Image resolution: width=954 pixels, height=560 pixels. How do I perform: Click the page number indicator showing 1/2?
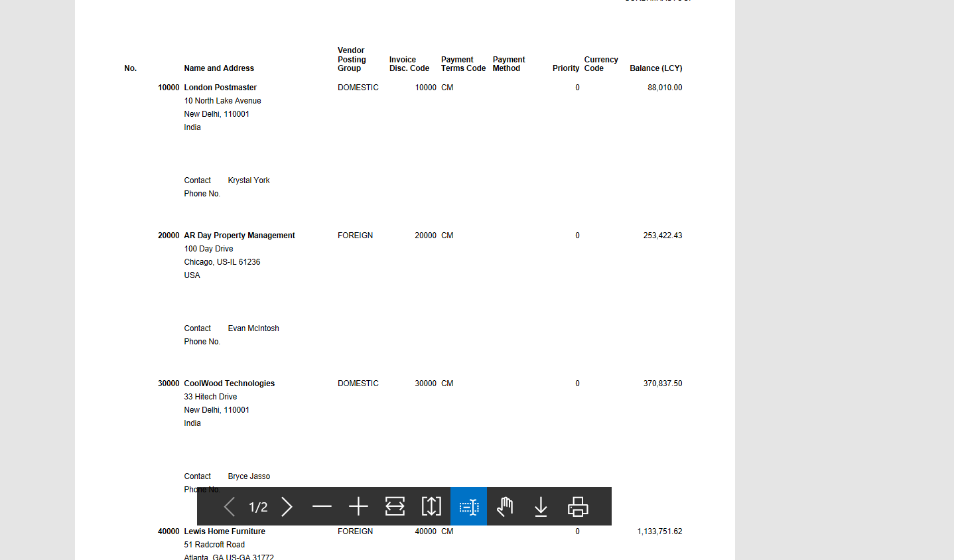tap(257, 507)
